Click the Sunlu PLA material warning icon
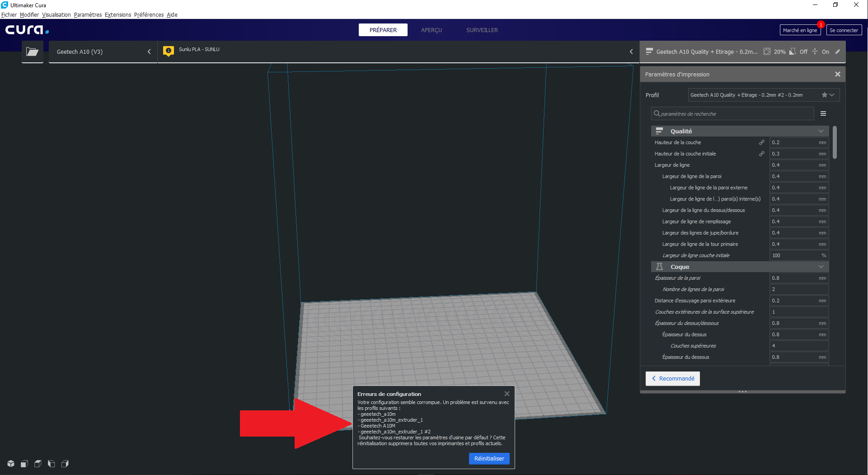 point(169,51)
